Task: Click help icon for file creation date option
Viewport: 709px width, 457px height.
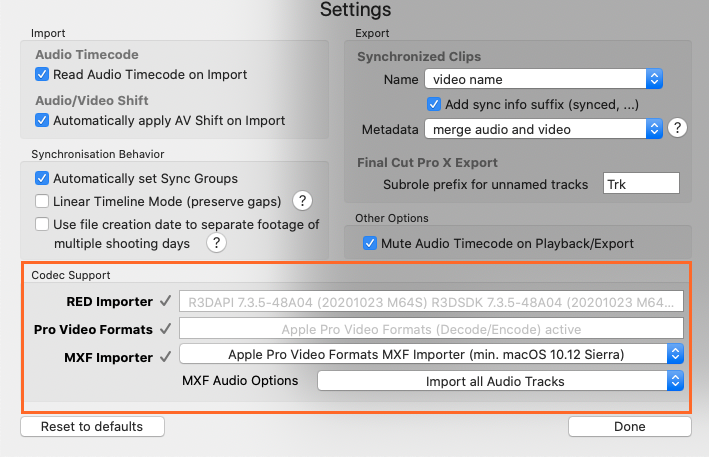Action: [x=216, y=243]
